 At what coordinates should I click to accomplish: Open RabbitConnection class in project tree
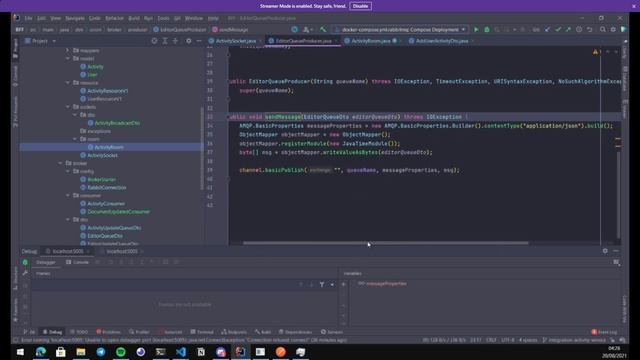point(107,187)
